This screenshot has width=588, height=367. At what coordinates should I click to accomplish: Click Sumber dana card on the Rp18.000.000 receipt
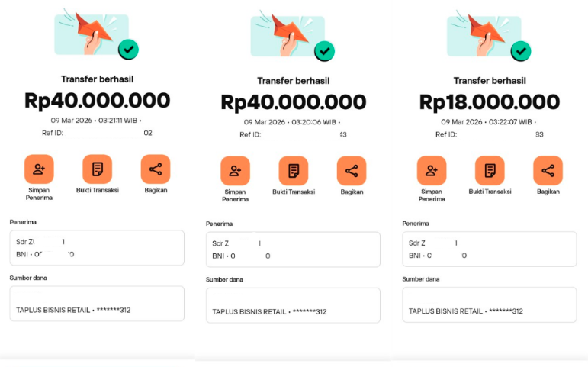pyautogui.click(x=490, y=304)
